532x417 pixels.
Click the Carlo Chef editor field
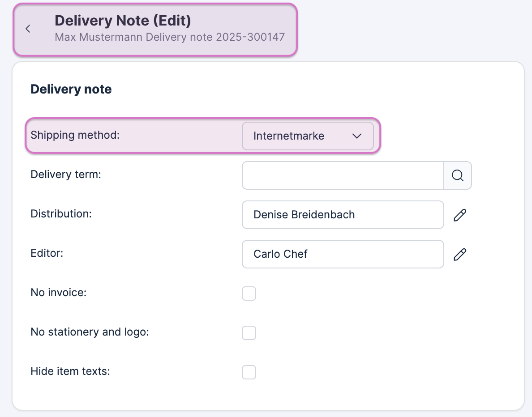pos(343,254)
